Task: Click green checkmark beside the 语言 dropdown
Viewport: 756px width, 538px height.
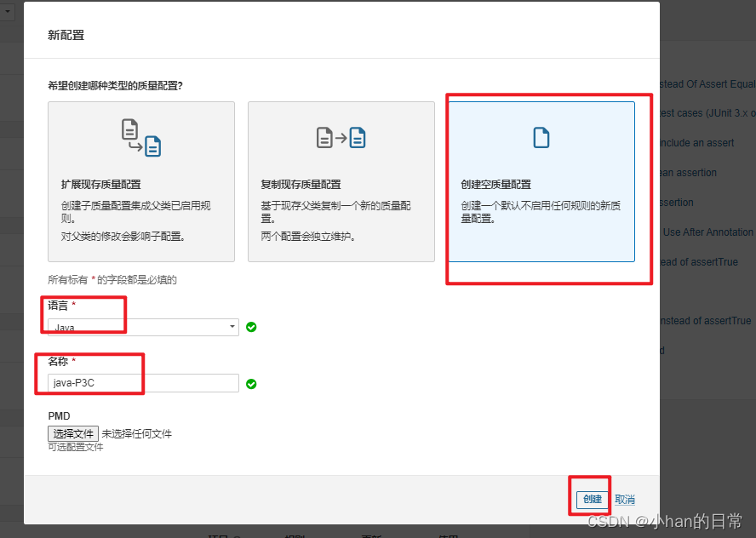Action: click(x=251, y=328)
